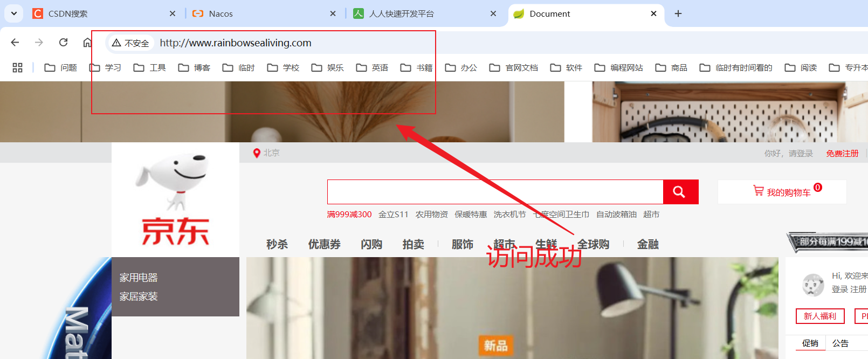The height and width of the screenshot is (359, 868).
Task: Go back to previous page
Action: tap(15, 43)
